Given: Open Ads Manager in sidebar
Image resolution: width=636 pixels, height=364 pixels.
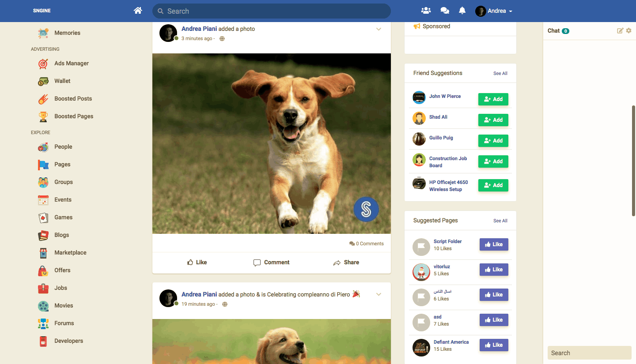Looking at the screenshot, I should (71, 64).
